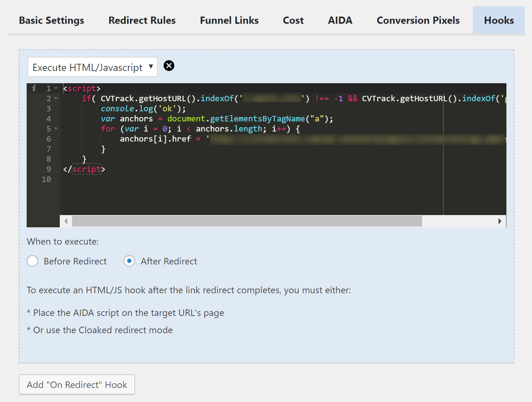Image resolution: width=532 pixels, height=402 pixels.
Task: Click the horizontal scrollbar thumb in code editor
Action: (x=247, y=221)
